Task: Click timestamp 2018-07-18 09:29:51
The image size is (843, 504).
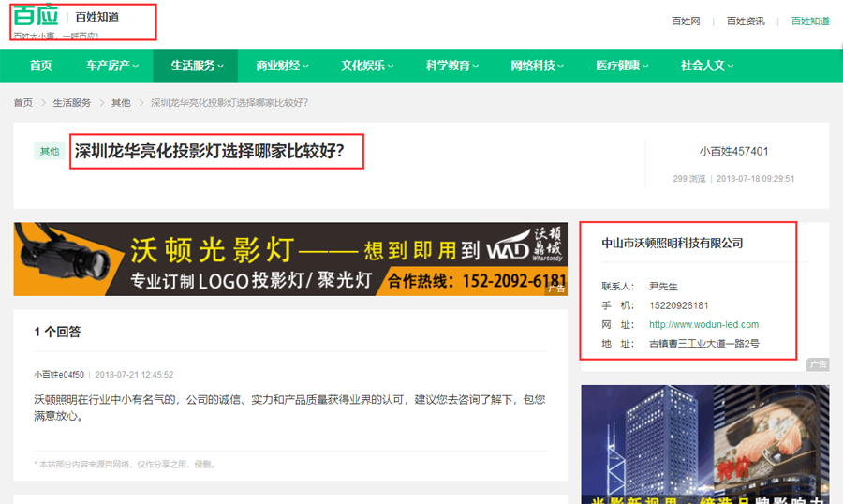Action: coord(755,179)
